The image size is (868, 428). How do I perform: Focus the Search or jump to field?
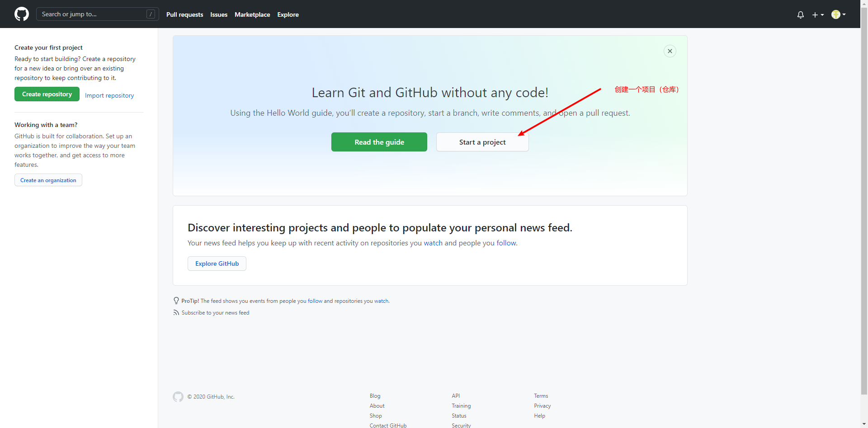coord(97,14)
